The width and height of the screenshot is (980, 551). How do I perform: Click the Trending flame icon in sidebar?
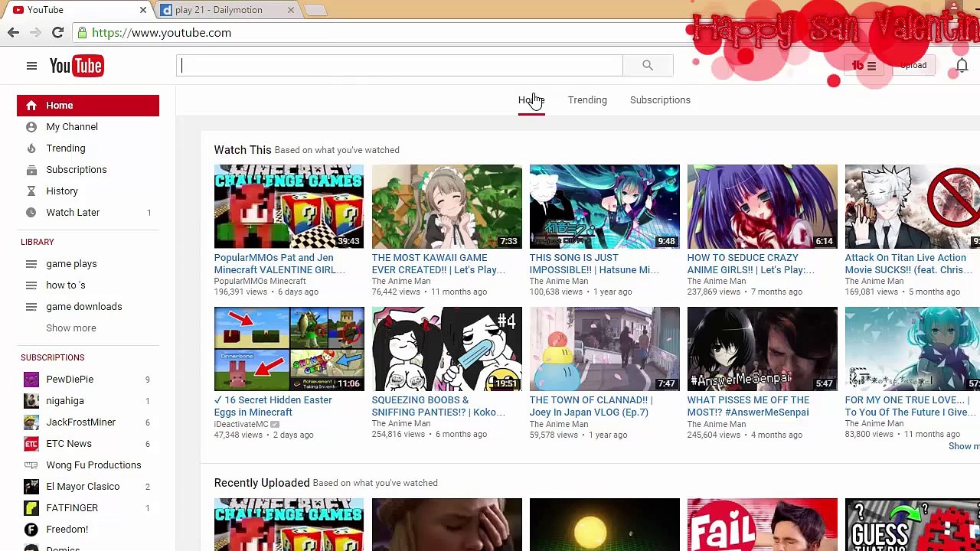click(x=31, y=148)
